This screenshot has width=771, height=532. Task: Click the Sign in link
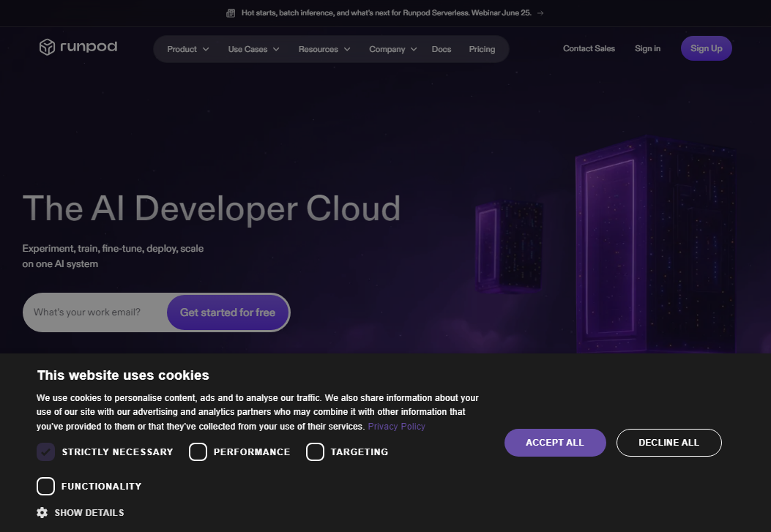click(647, 48)
